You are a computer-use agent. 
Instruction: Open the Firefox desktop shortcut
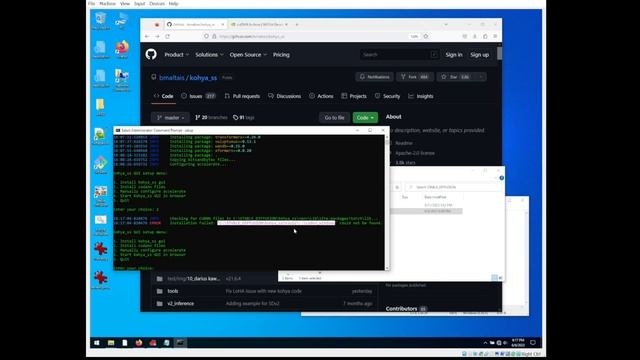[122, 50]
